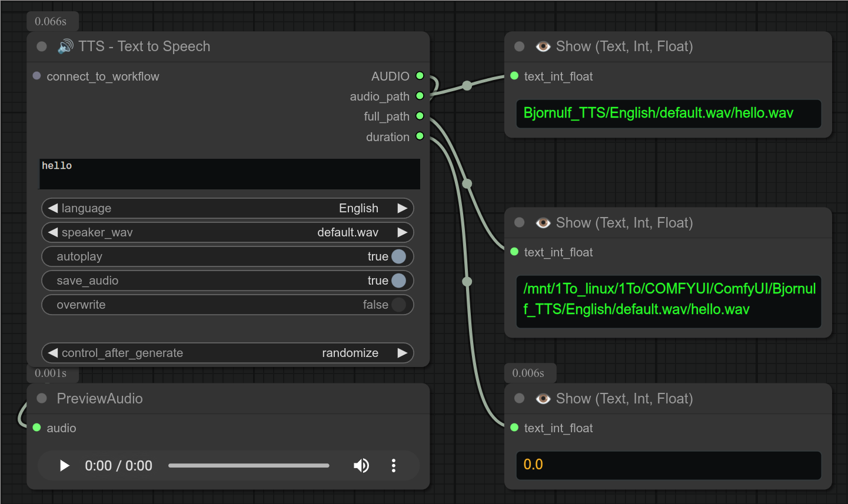This screenshot has height=504, width=848.
Task: Click the hello text input field
Action: tap(230, 173)
